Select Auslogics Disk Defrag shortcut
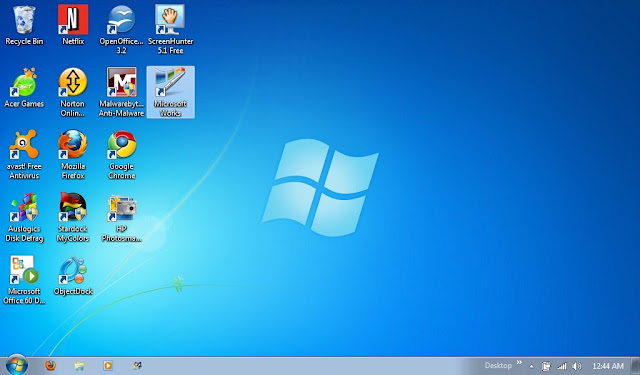The width and height of the screenshot is (640, 375). coord(24,217)
